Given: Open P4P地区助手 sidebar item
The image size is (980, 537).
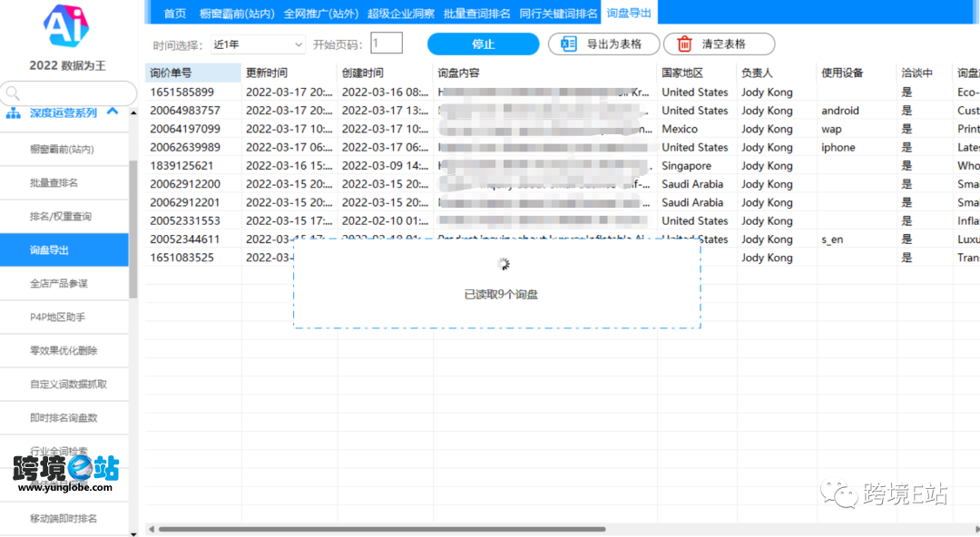Looking at the screenshot, I should click(64, 317).
